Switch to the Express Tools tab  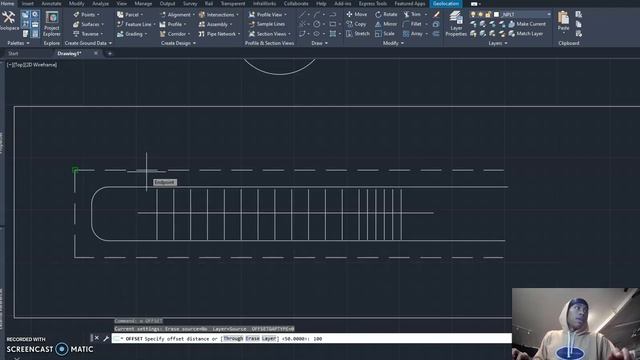[x=373, y=4]
